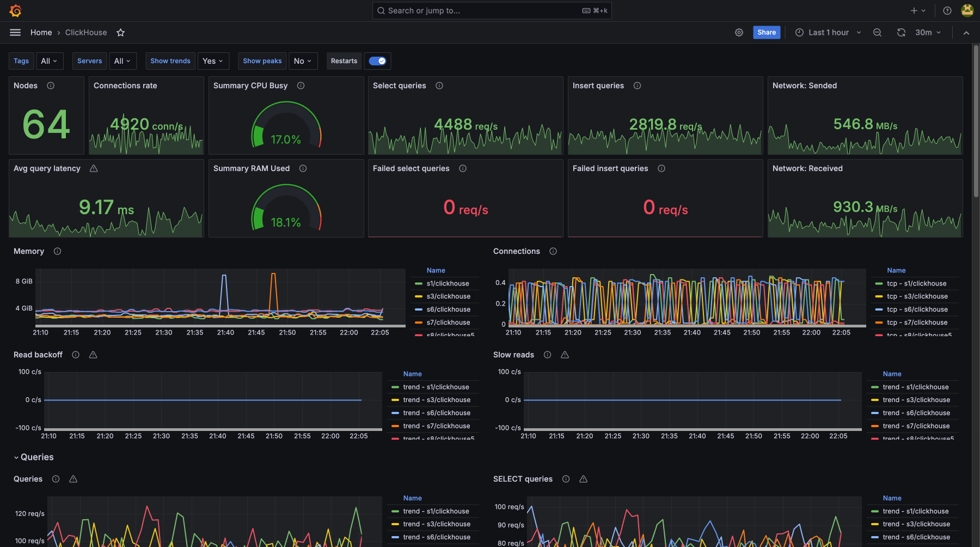Open the Last 1 hour time picker
The height and width of the screenshot is (547, 980).
(828, 33)
